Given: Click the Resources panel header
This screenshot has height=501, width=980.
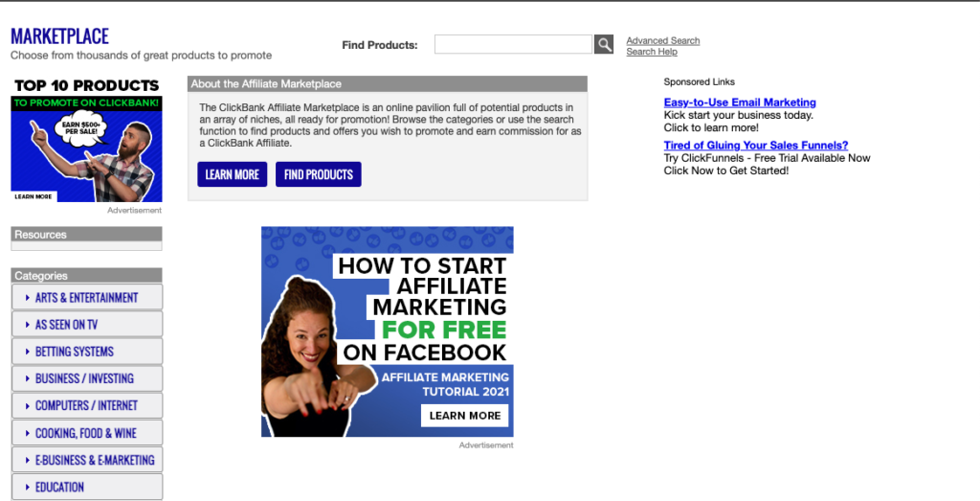Looking at the screenshot, I should pos(86,235).
